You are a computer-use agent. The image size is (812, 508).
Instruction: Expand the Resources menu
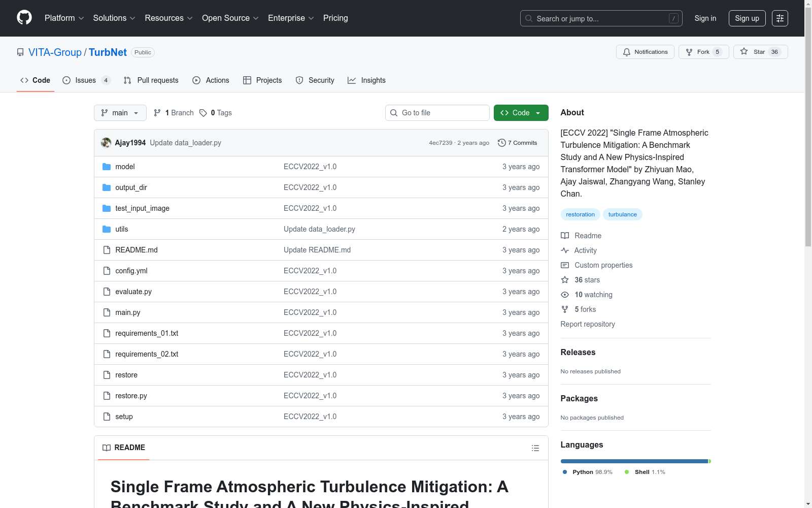(x=168, y=18)
